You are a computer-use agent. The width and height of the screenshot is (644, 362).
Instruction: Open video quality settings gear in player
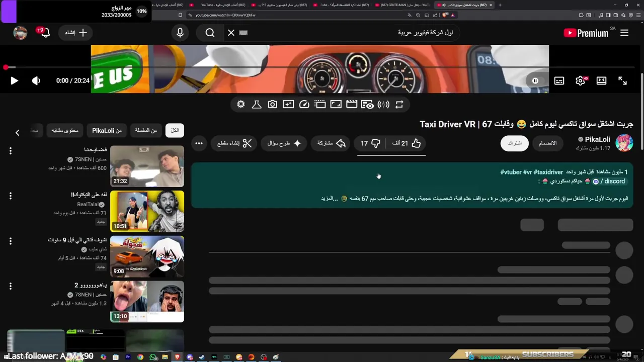580,80
